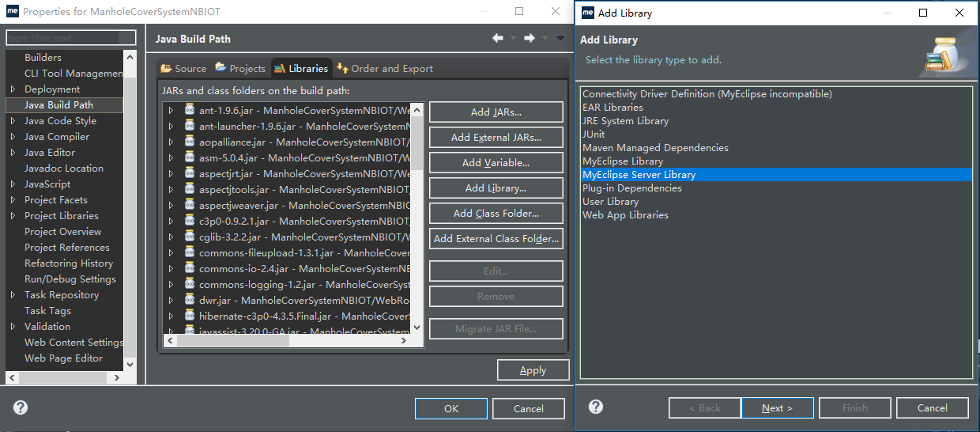Expand the dwr.jar entry
Screen dimensions: 980x432
click(171, 300)
